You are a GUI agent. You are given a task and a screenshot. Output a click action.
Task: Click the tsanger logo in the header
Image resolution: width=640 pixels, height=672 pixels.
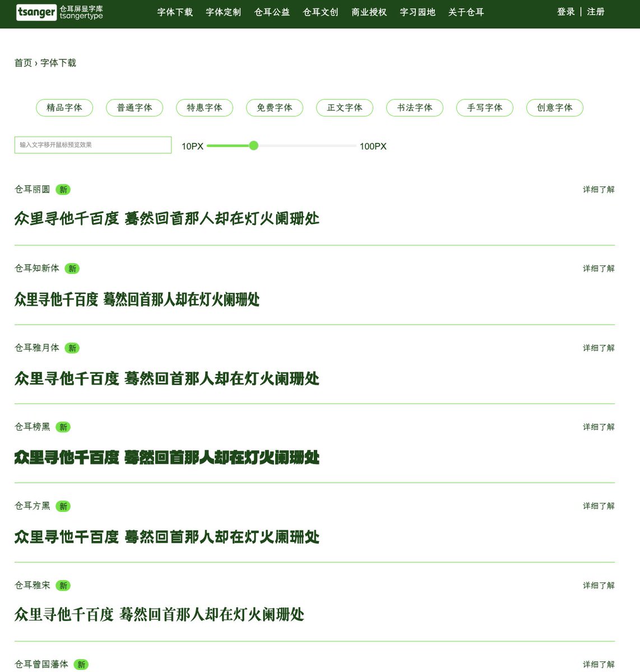click(x=36, y=12)
